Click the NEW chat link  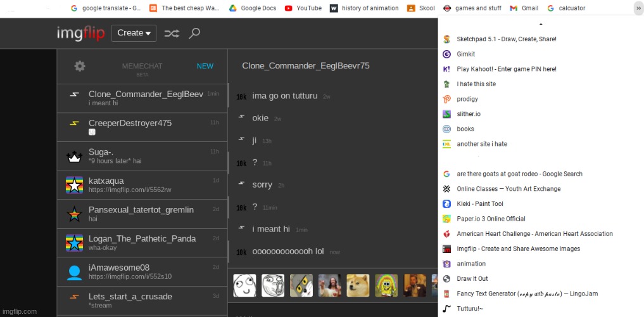pos(205,66)
